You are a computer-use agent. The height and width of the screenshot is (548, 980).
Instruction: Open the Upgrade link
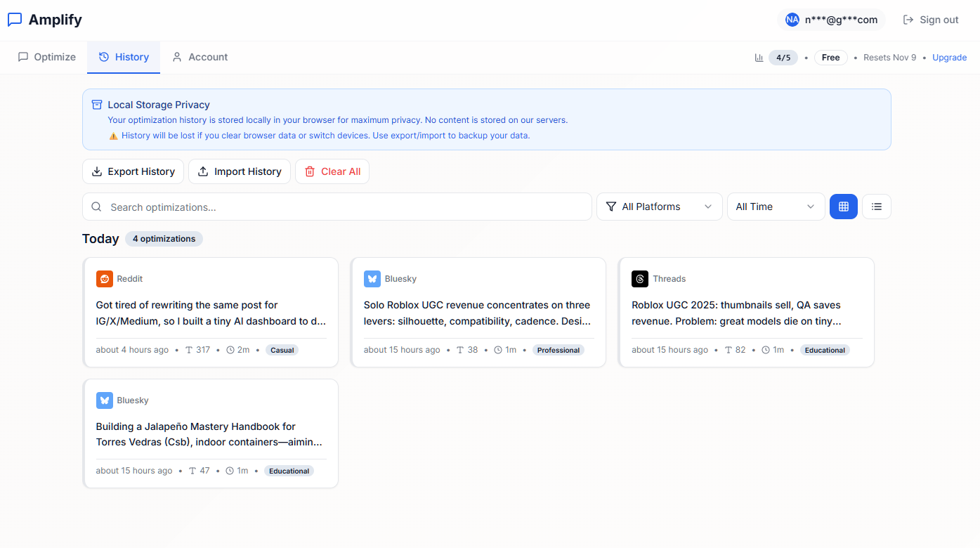coord(949,57)
